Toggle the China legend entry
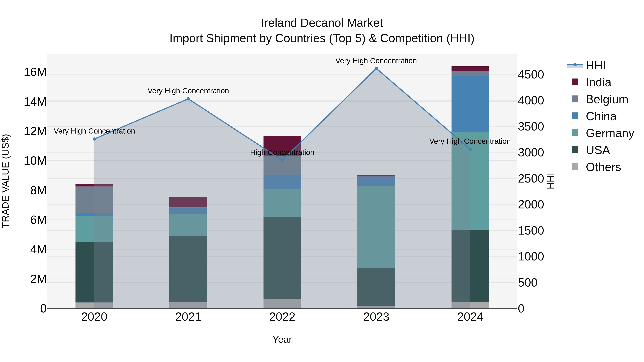The image size is (644, 362). [x=594, y=116]
